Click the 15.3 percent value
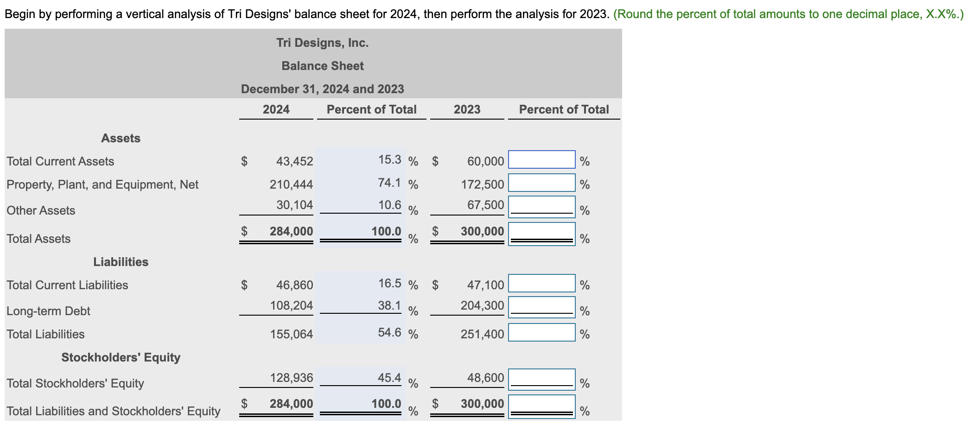980x444 pixels. [389, 159]
